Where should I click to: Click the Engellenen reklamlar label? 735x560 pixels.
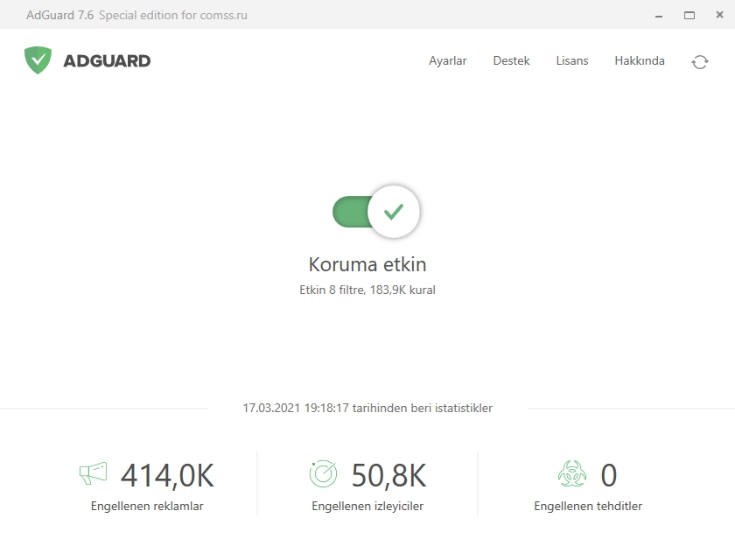147,506
